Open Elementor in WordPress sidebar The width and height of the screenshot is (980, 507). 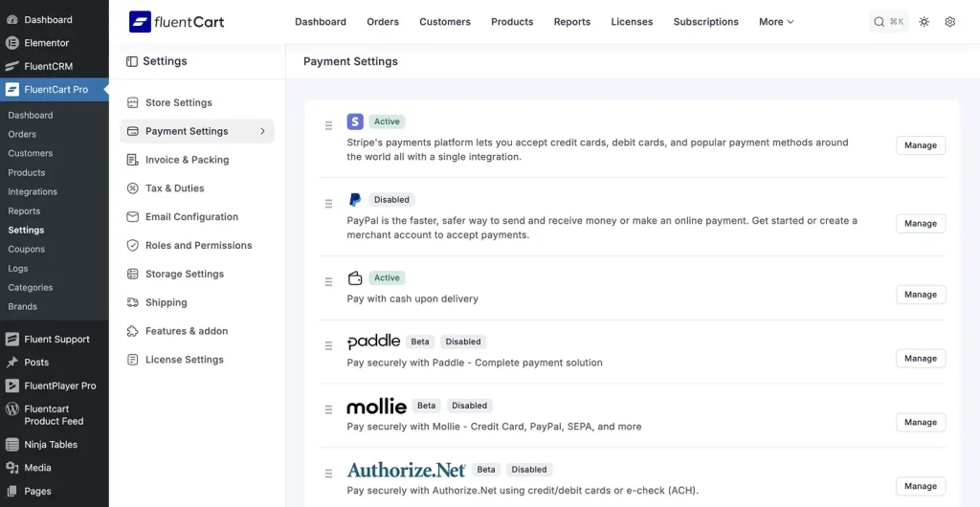pyautogui.click(x=55, y=43)
